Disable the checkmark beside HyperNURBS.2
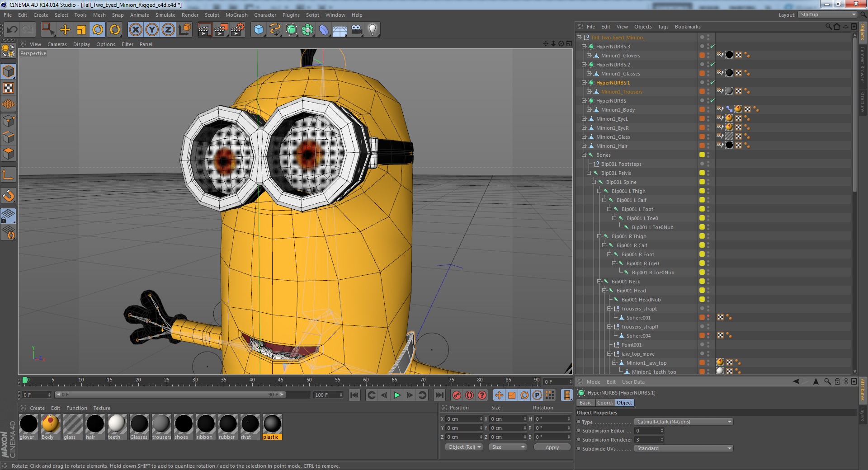Viewport: 868px width, 470px height. [x=713, y=64]
